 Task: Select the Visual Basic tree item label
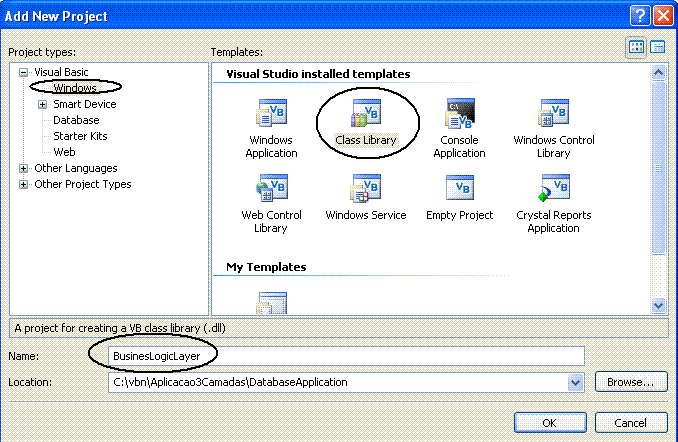coord(61,72)
